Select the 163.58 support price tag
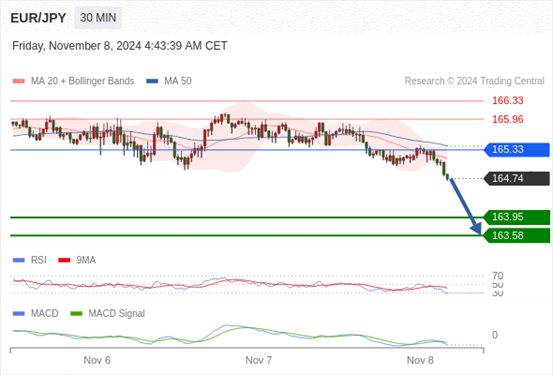 (x=517, y=236)
